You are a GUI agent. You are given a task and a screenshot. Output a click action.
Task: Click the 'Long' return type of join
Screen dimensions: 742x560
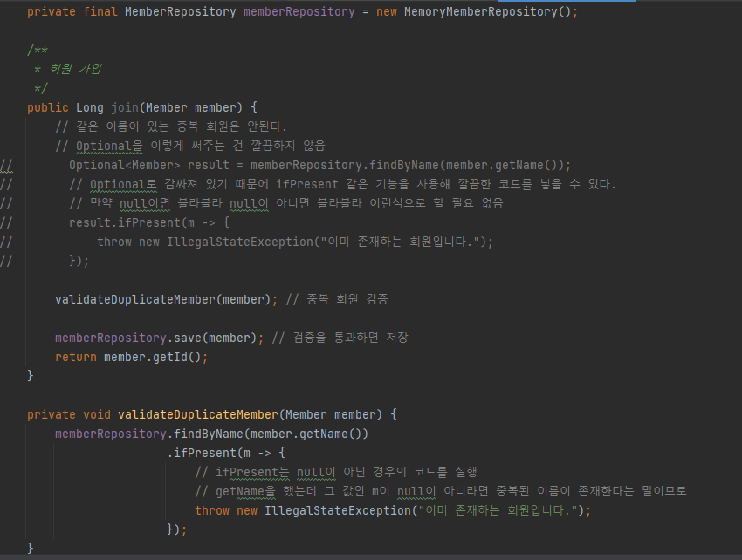(x=90, y=108)
